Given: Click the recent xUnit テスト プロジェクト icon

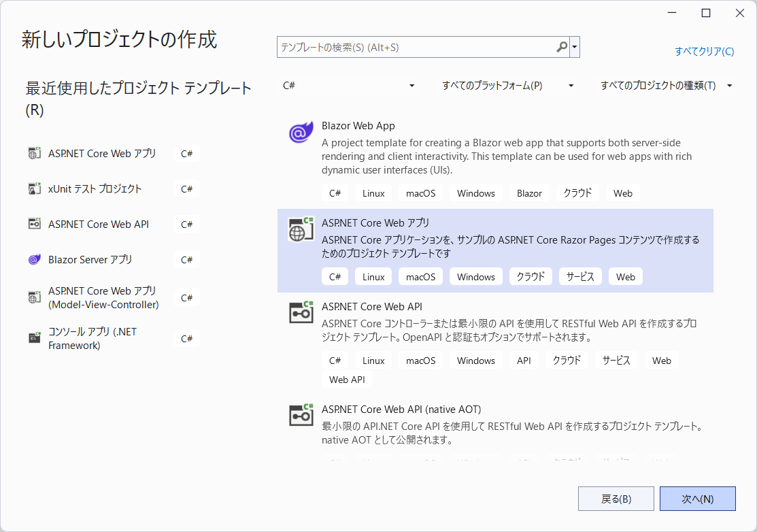Looking at the screenshot, I should [x=34, y=188].
